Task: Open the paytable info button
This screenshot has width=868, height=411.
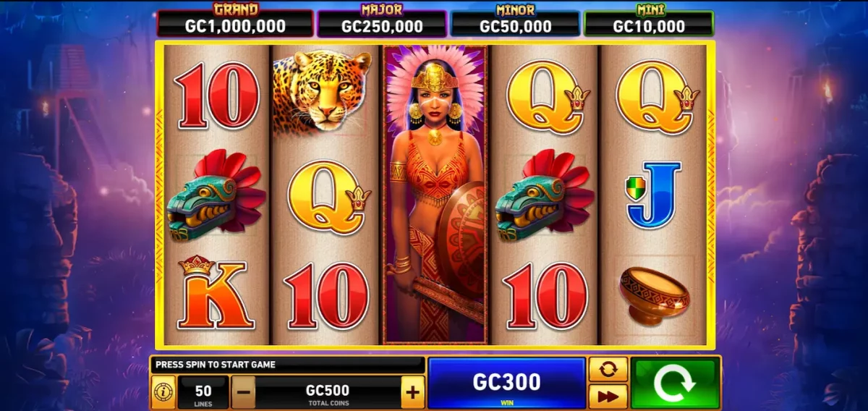Action: pos(163,392)
